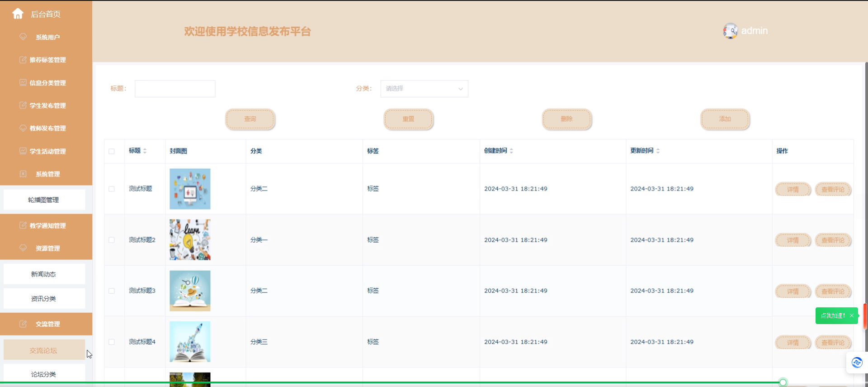Check the row checkbox for 测试标题3
868x387 pixels.
click(112, 291)
